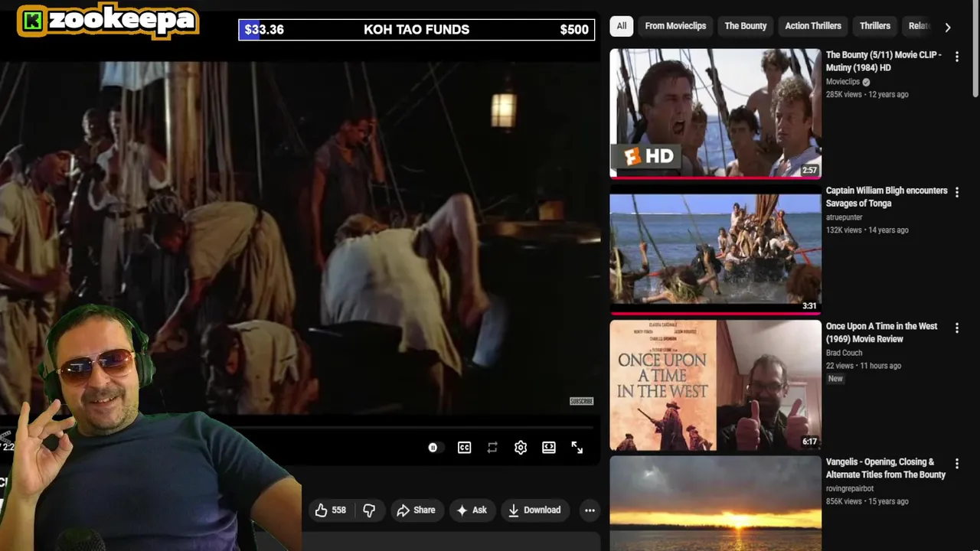Screen dimensions: 980x551
Task: Select The Bounty filter chip
Action: pos(746,26)
